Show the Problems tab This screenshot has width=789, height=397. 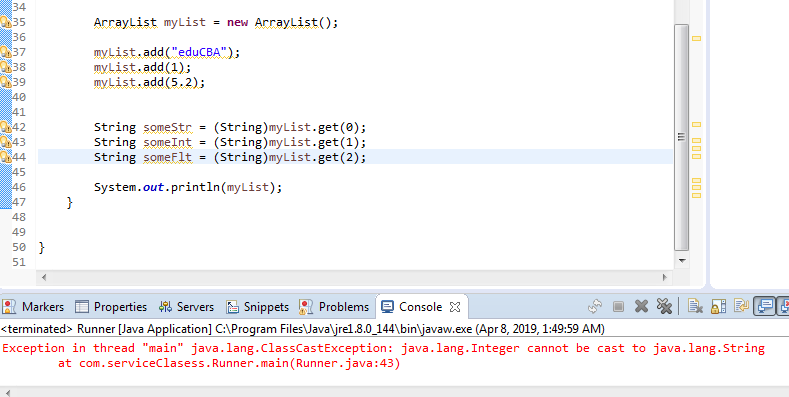[x=334, y=307]
